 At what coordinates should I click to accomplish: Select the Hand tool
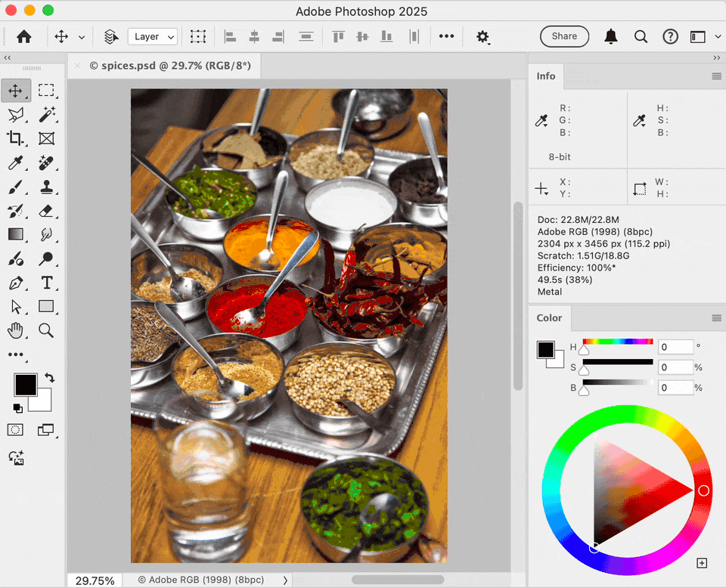[16, 330]
